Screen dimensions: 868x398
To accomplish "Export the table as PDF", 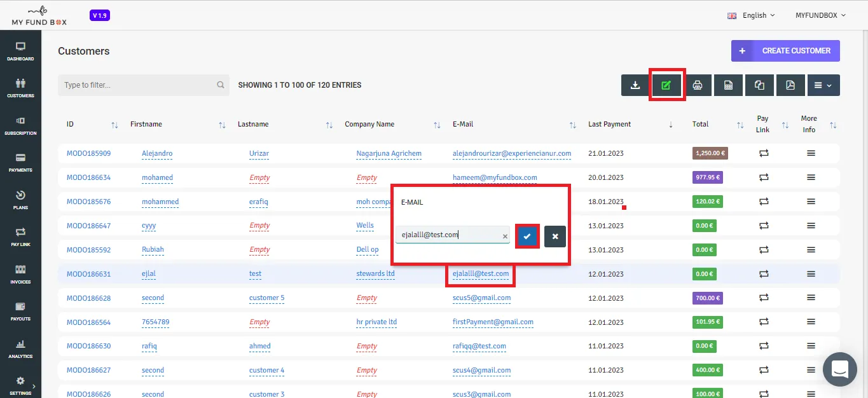I will (x=790, y=85).
